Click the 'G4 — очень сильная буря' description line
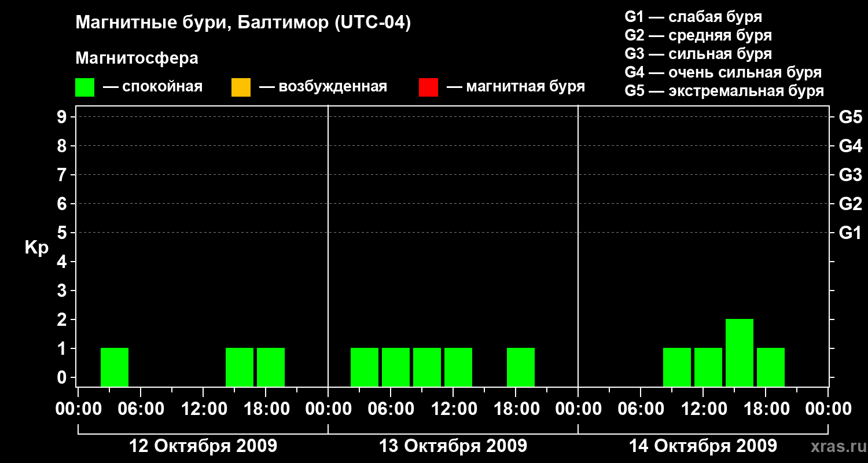 click(x=723, y=72)
